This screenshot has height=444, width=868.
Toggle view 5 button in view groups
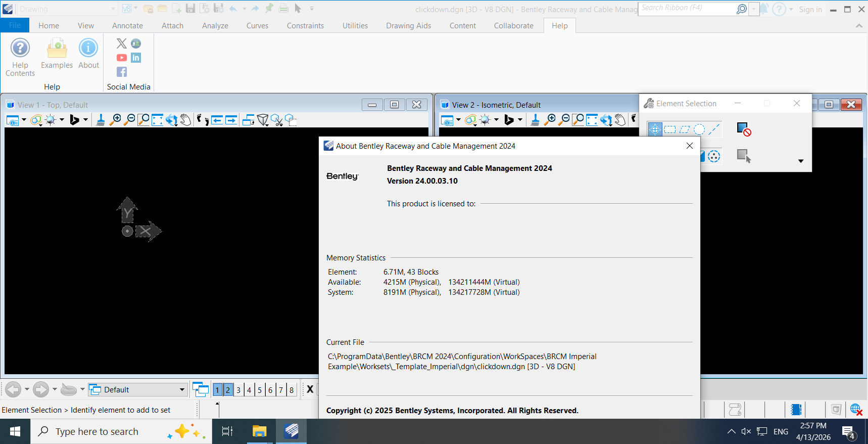click(x=260, y=390)
